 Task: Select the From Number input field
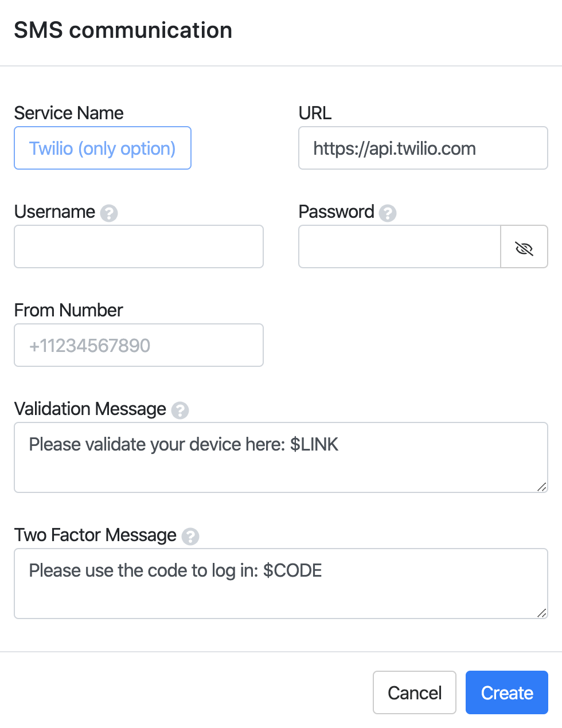[139, 346]
